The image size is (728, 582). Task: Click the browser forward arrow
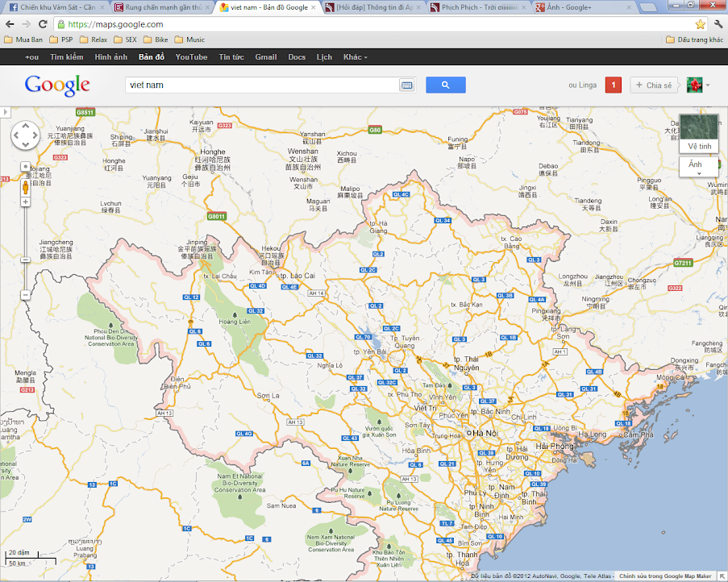27,24
